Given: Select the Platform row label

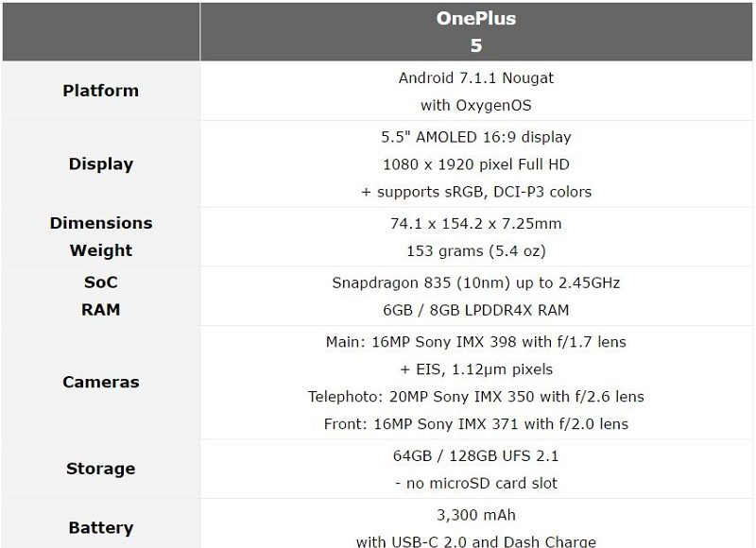Looking at the screenshot, I should tap(100, 91).
